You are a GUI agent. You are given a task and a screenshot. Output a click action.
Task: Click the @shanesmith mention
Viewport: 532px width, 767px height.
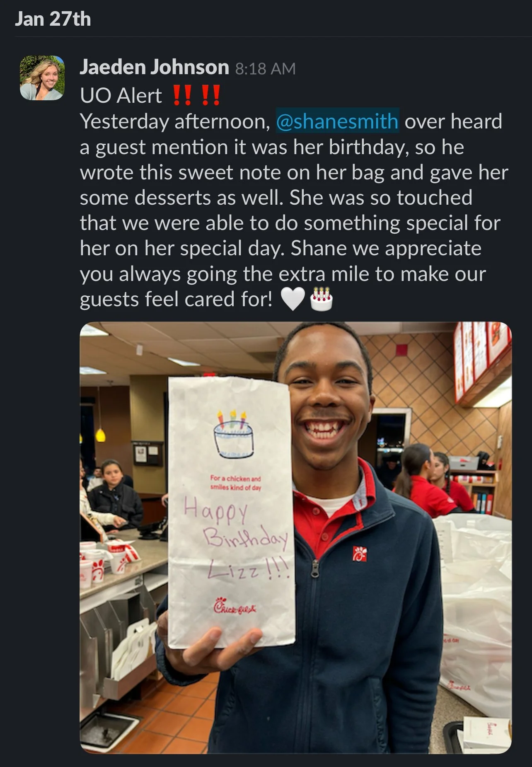(x=337, y=121)
